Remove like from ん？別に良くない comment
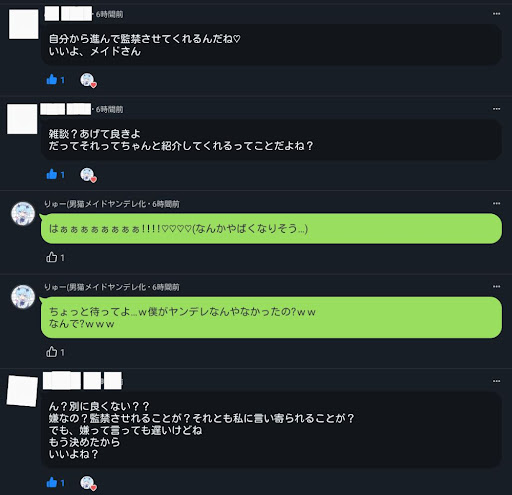The height and width of the screenshot is (495, 512). pos(55,482)
